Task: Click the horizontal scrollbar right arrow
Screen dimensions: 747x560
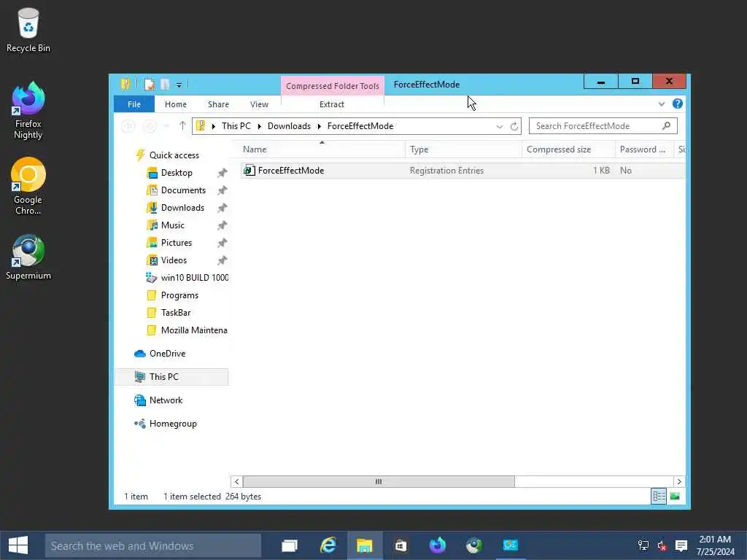Action: 679,481
